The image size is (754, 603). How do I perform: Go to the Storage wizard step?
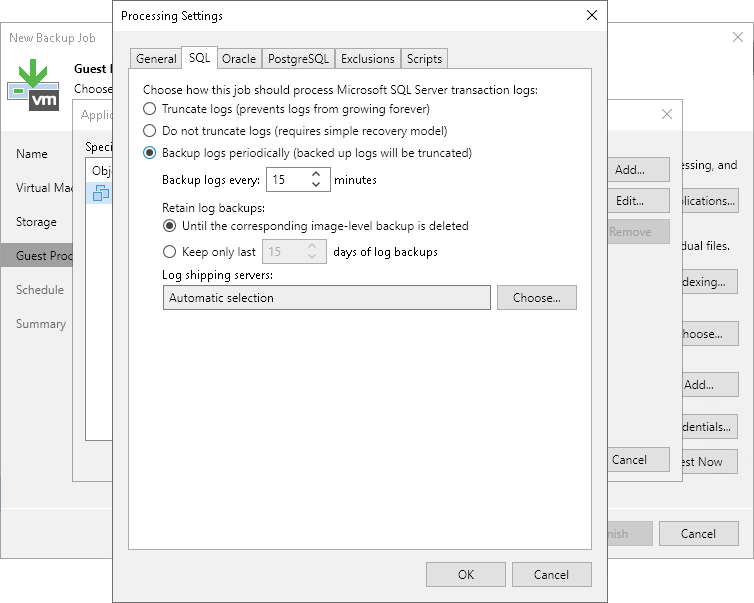coord(36,222)
